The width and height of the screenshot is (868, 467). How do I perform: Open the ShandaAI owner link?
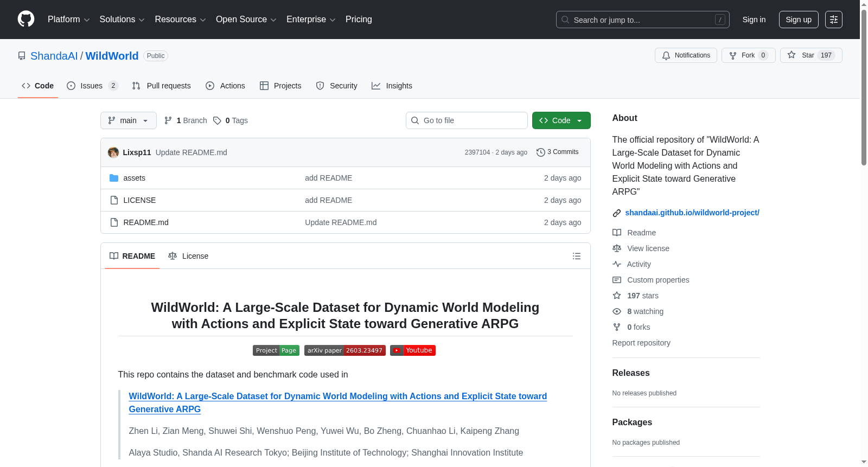click(x=54, y=56)
